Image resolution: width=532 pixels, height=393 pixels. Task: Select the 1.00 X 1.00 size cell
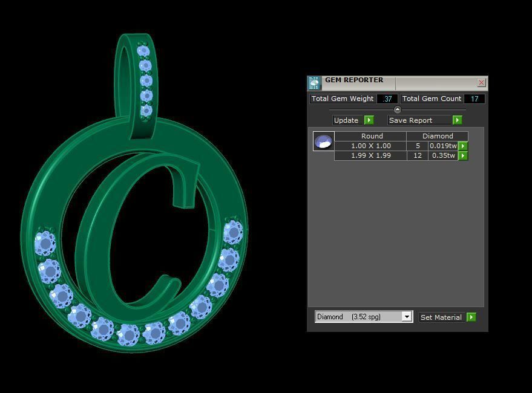(x=370, y=146)
